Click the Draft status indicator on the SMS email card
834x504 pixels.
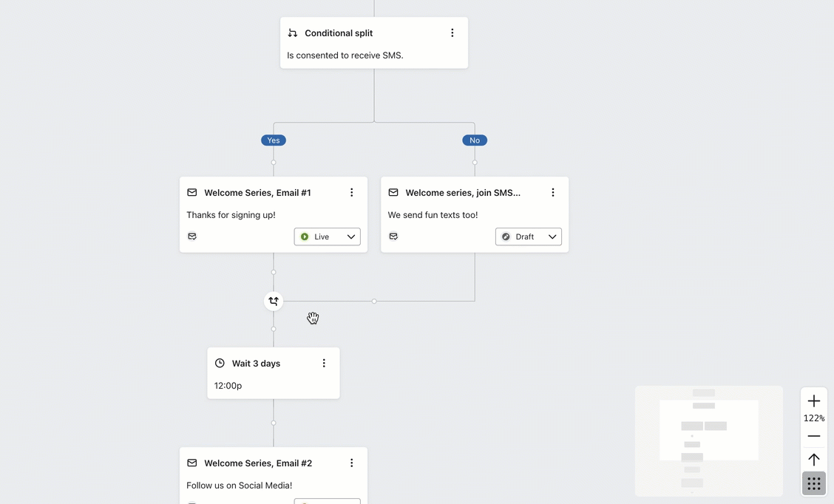pyautogui.click(x=506, y=236)
